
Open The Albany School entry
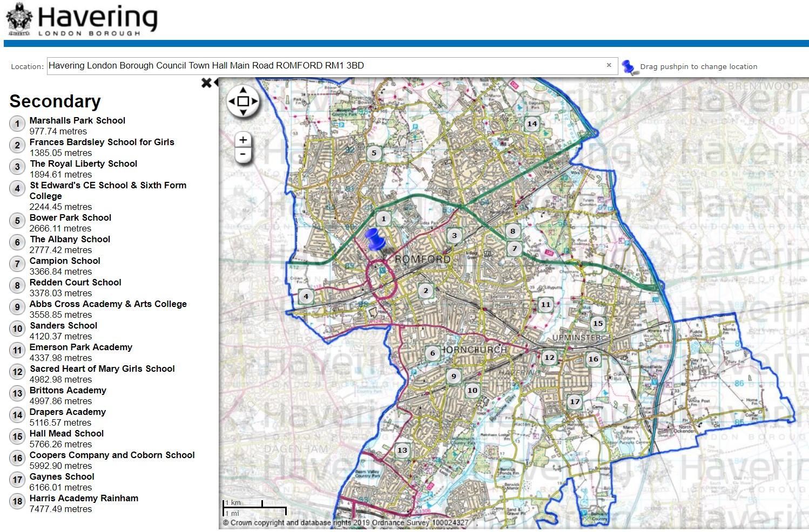(x=70, y=239)
